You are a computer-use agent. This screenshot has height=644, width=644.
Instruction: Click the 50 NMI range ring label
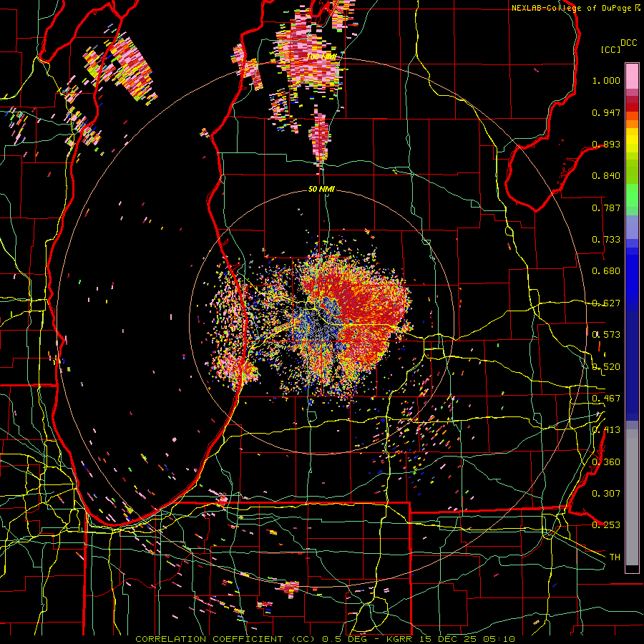[x=321, y=189]
